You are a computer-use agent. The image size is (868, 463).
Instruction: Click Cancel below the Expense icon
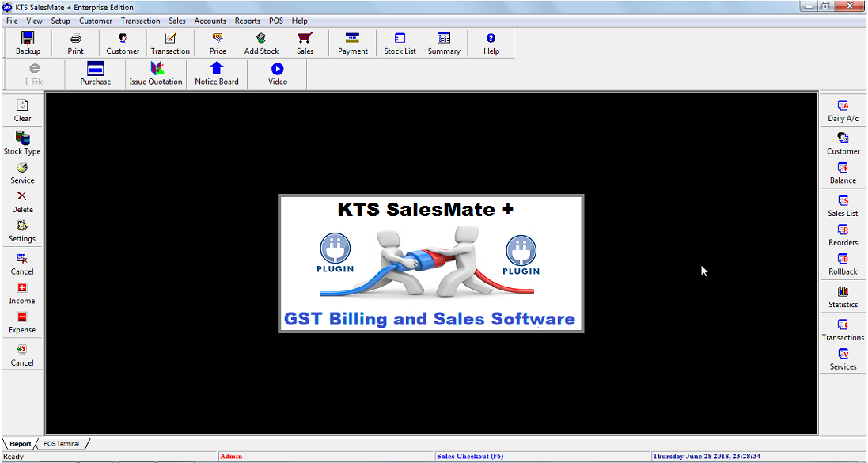pos(23,356)
